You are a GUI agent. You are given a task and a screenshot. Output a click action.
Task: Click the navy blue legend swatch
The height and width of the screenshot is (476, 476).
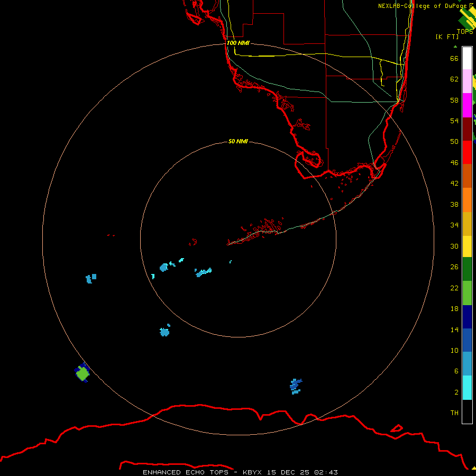coord(467,317)
